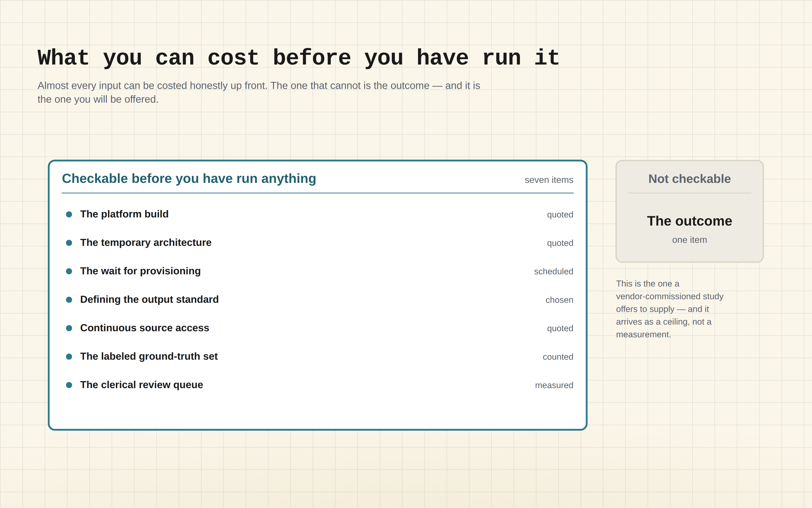Click the 'Not checkable' card heading
812x508 pixels.
point(689,179)
